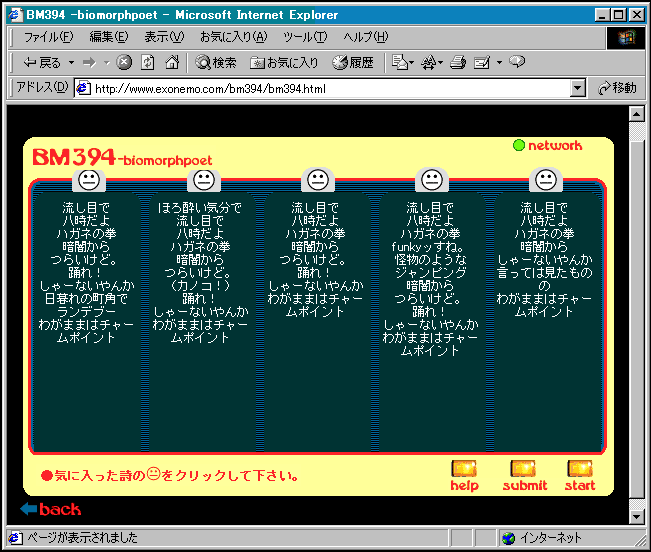Viewport: 651px width, 552px height.
Task: Choose the fourth poem's smiley face
Action: pos(431,180)
